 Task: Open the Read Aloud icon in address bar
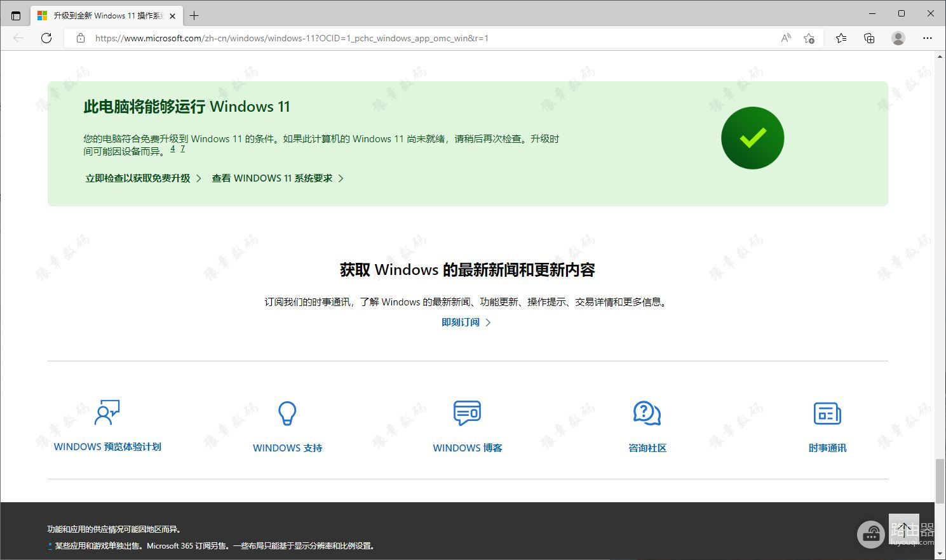click(x=786, y=38)
